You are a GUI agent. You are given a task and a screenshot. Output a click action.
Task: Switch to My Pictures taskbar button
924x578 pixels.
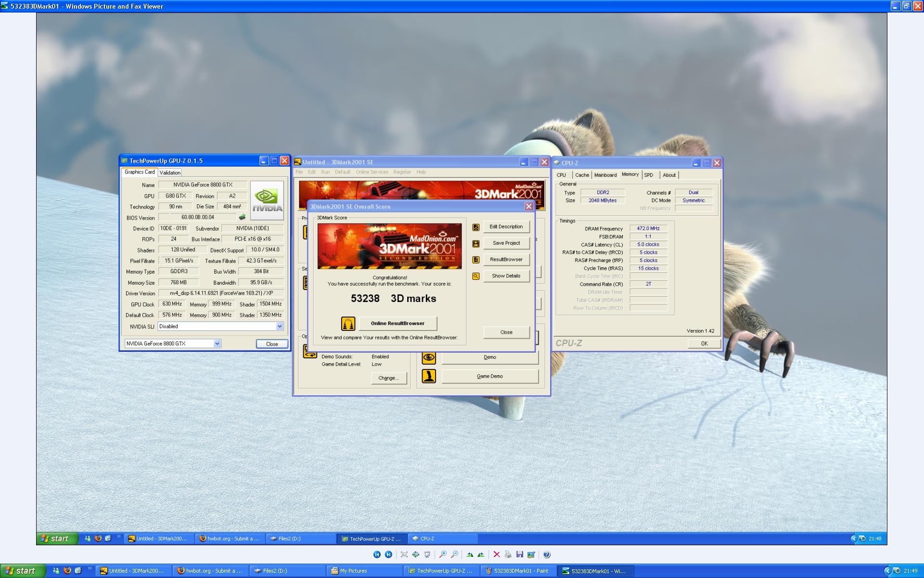(365, 571)
